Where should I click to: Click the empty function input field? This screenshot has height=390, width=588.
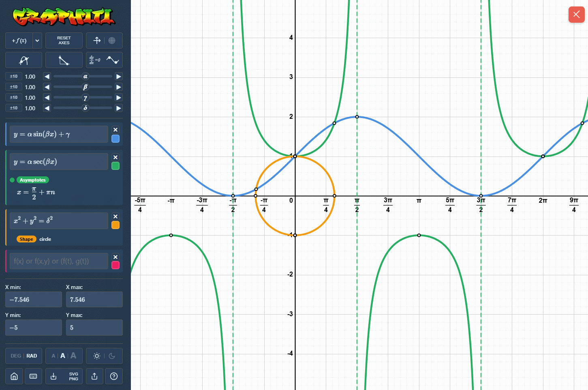tap(59, 261)
